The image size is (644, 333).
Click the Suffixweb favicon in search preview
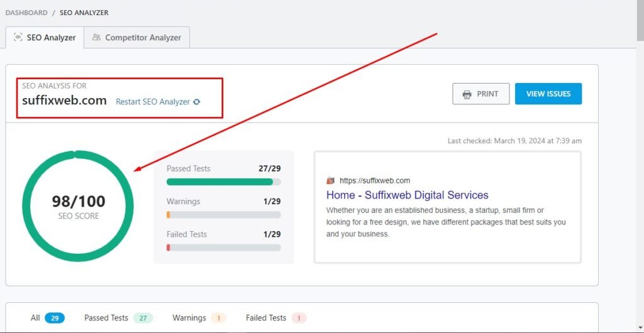[x=331, y=180]
